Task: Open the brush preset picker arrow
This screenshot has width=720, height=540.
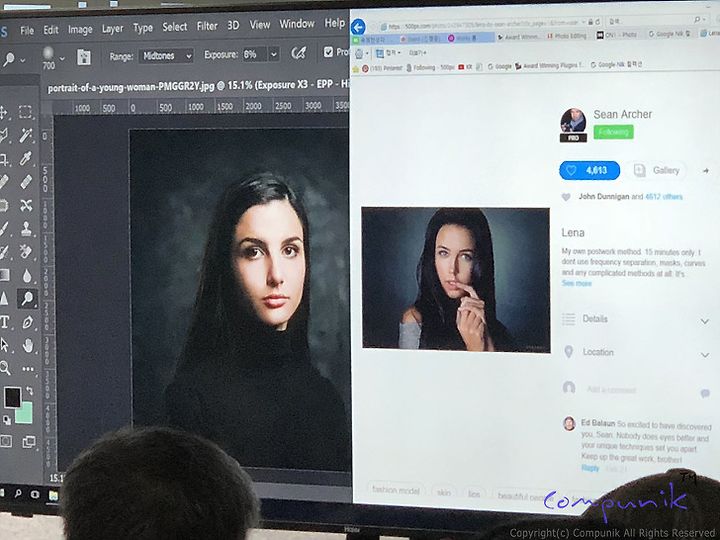Action: 62,58
